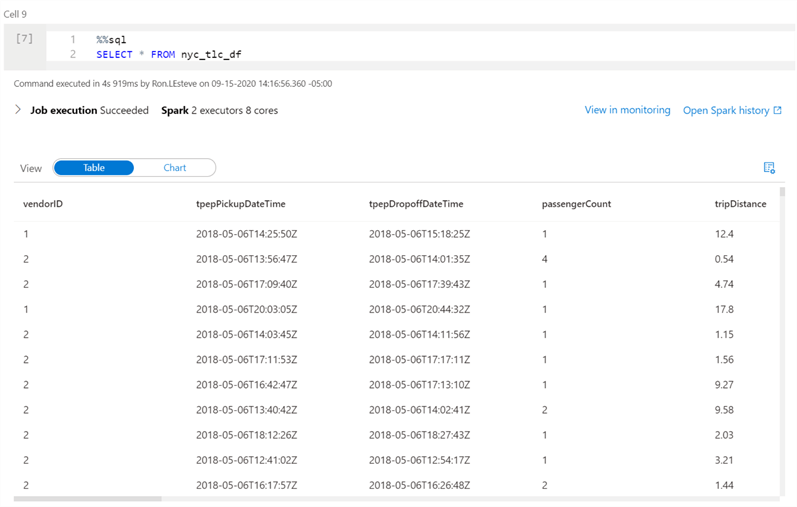
Task: Click the vendorID column header
Action: coord(44,204)
